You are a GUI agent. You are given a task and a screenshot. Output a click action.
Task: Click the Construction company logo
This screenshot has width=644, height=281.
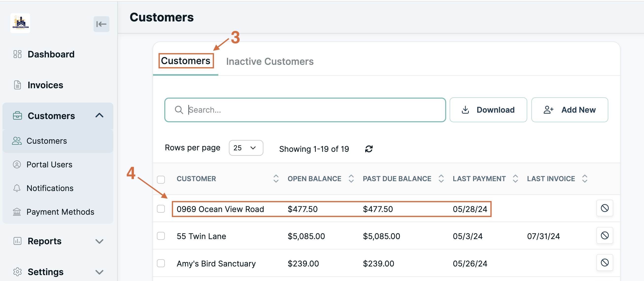[20, 23]
